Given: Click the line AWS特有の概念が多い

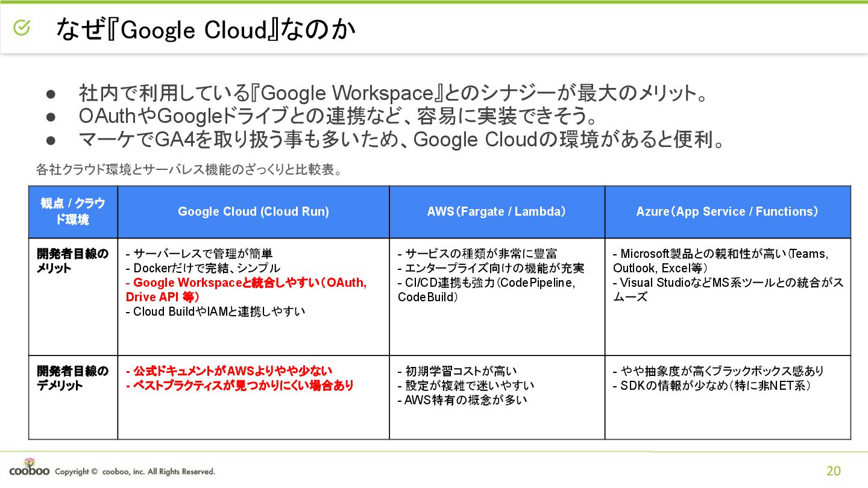Looking at the screenshot, I should (x=462, y=399).
